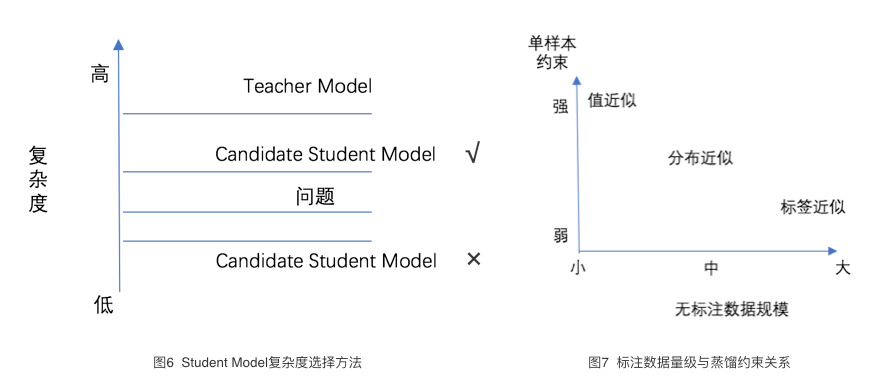The image size is (884, 385).
Task: Click the 高 label at axis top
Action: tap(100, 74)
